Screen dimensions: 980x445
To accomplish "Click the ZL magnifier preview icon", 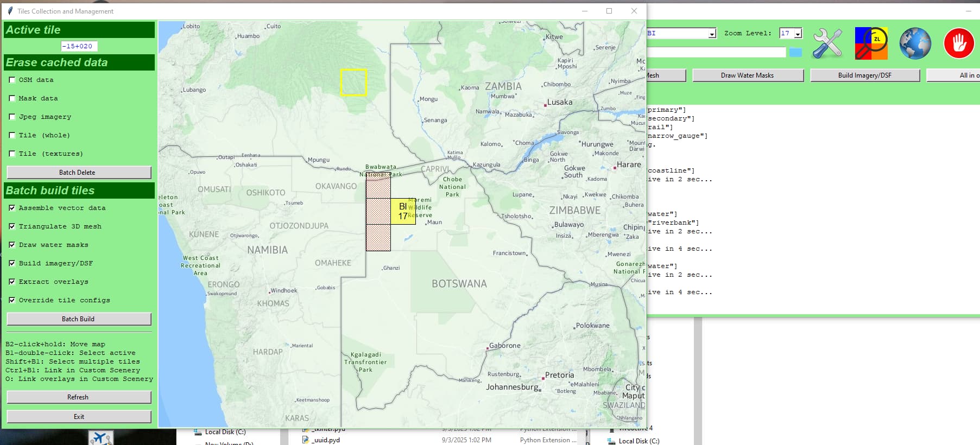I will 871,43.
